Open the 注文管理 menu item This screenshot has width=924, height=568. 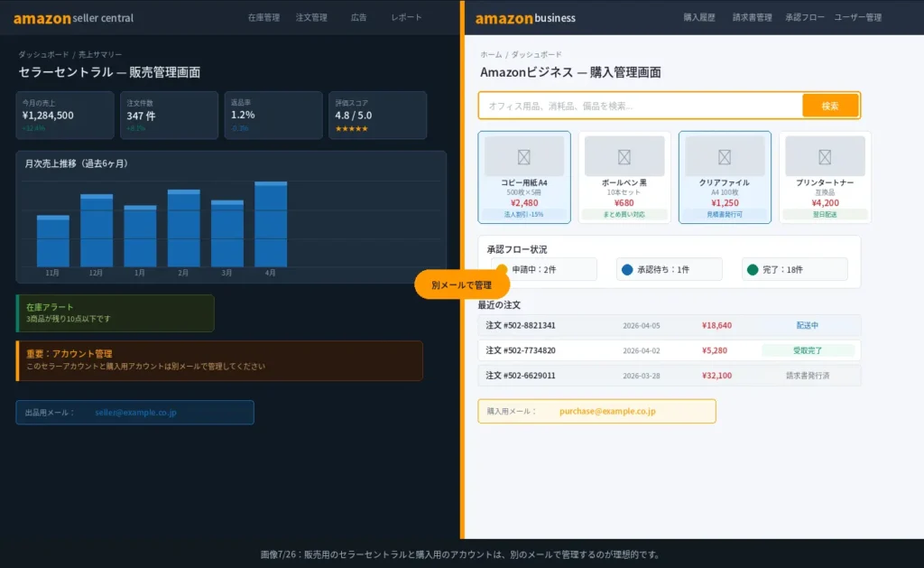pos(312,17)
